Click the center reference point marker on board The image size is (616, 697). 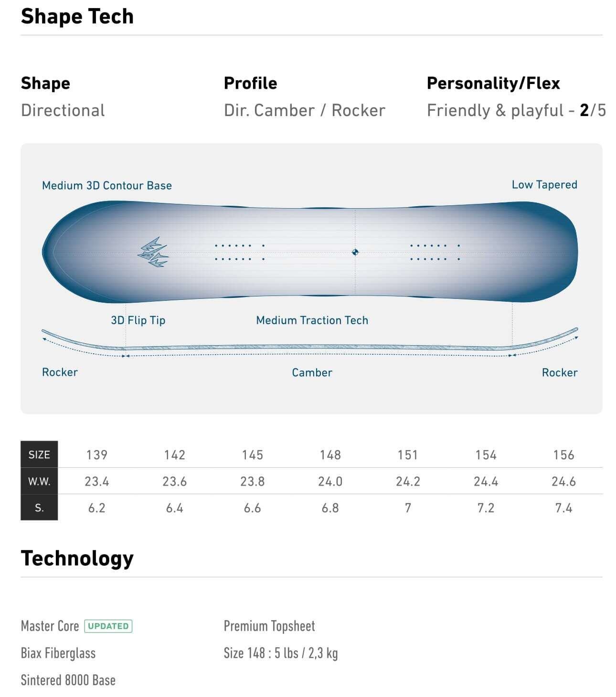pos(355,252)
